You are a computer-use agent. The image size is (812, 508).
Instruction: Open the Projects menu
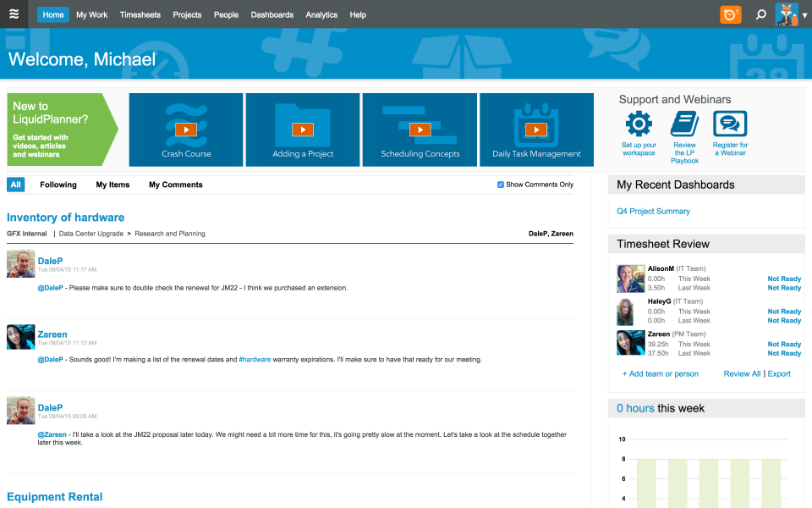187,14
